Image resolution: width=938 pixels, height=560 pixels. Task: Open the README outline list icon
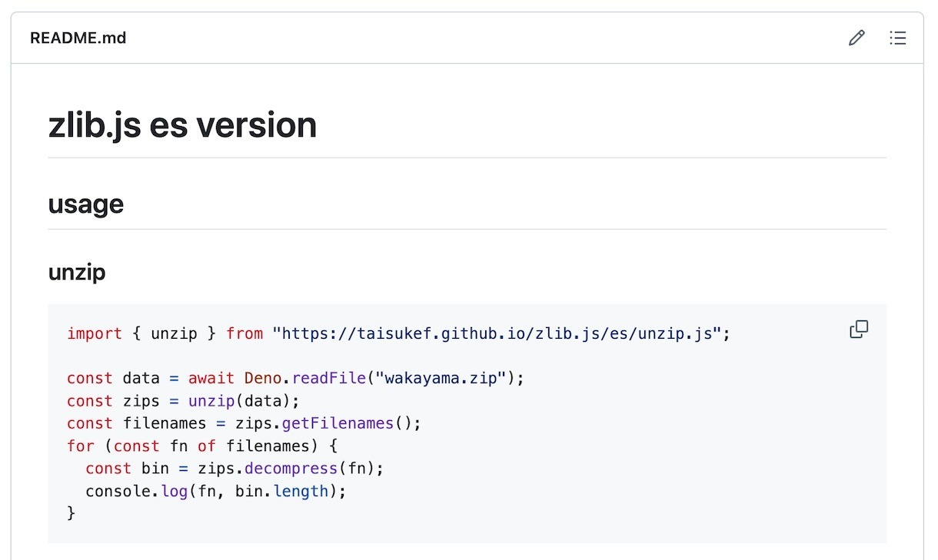pos(897,38)
